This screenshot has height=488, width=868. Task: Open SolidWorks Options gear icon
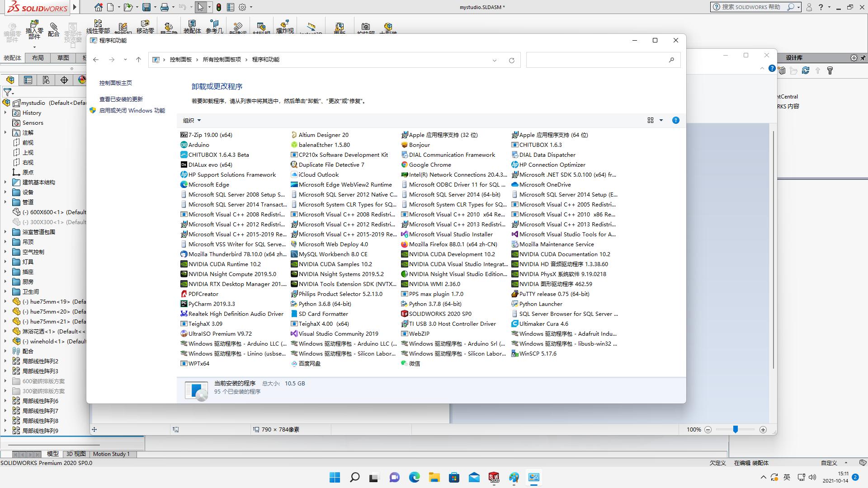(243, 7)
